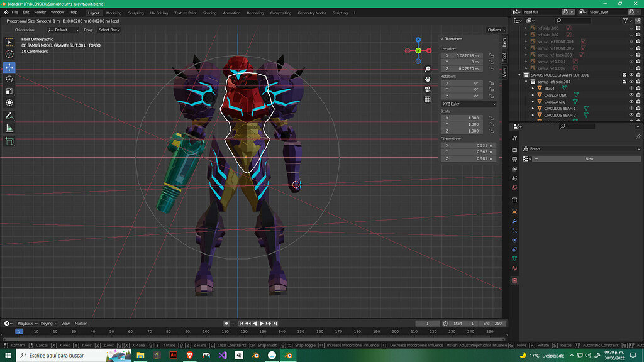The image size is (644, 362).
Task: Click the Add Cube tool
Action: tap(9, 141)
